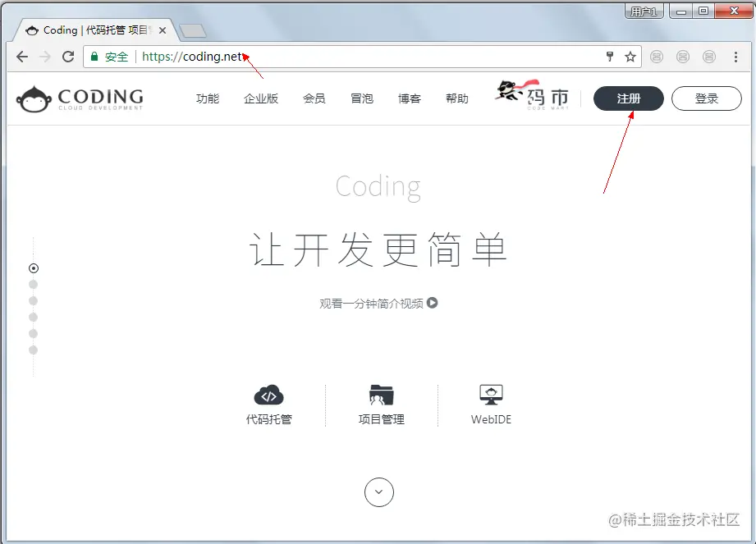Click the green secure lock icon

coord(94,57)
